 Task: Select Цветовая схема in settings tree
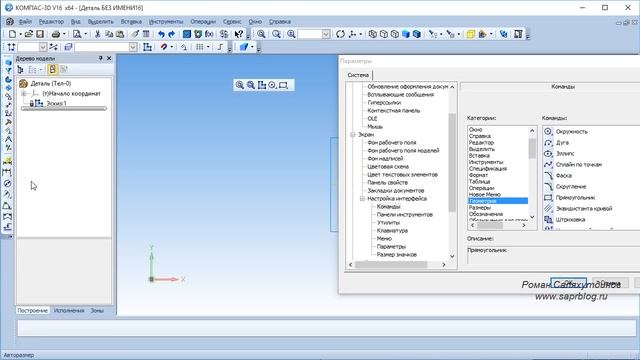point(388,167)
